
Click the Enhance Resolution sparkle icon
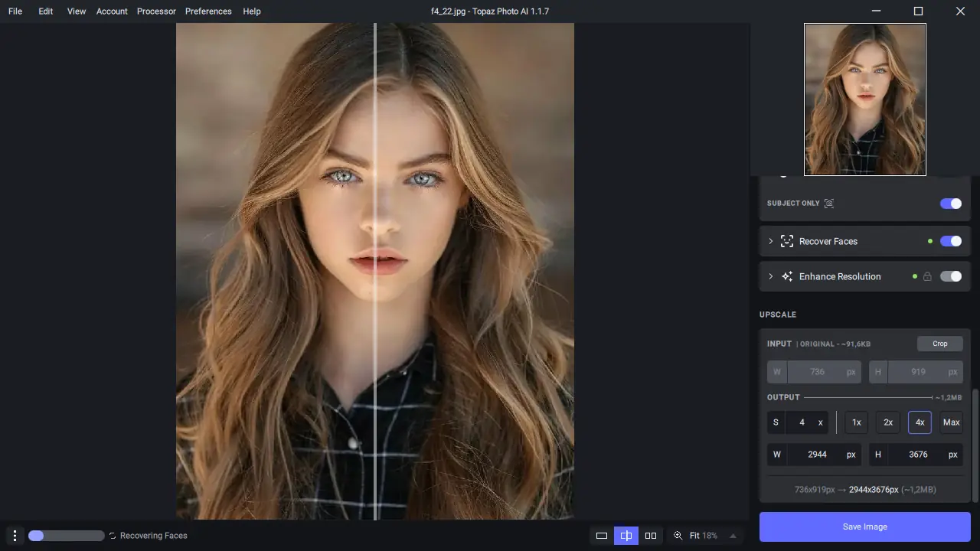tap(787, 276)
